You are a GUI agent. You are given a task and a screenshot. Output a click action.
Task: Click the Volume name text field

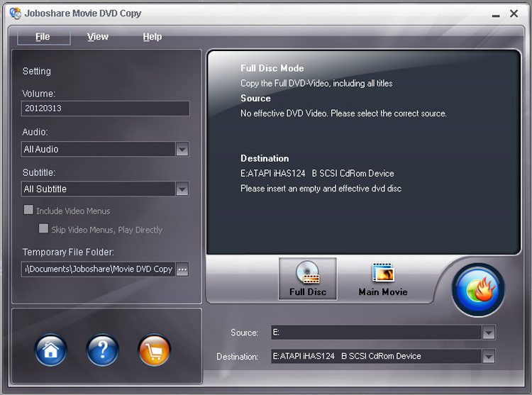coord(105,109)
